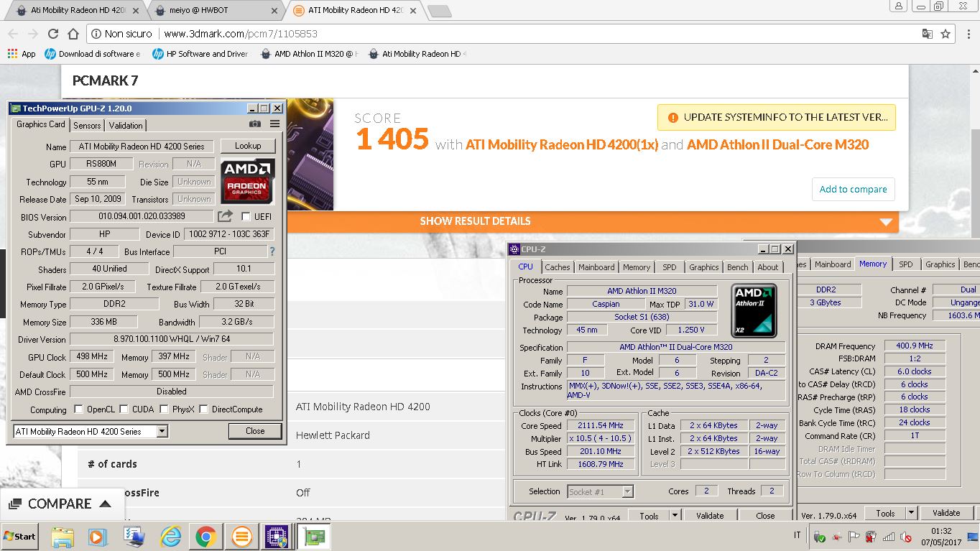980x551 pixels.
Task: Click the Update SystemInfo notice
Action: (777, 117)
